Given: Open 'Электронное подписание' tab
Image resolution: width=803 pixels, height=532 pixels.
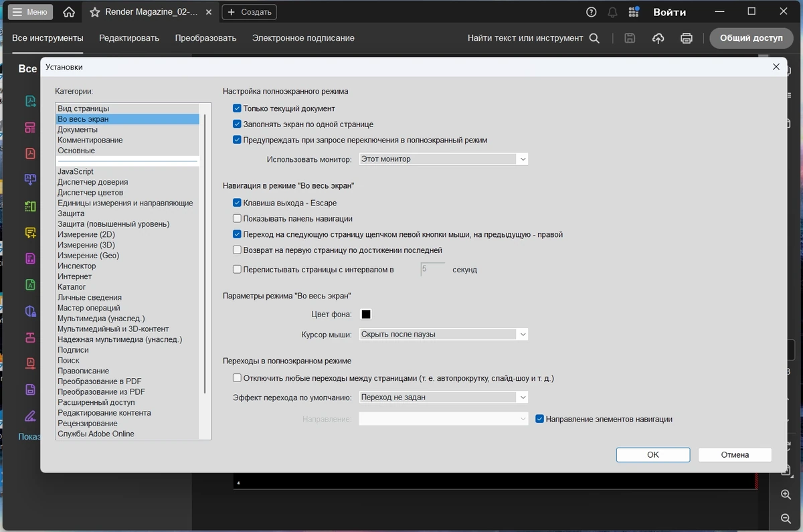Looking at the screenshot, I should 303,38.
